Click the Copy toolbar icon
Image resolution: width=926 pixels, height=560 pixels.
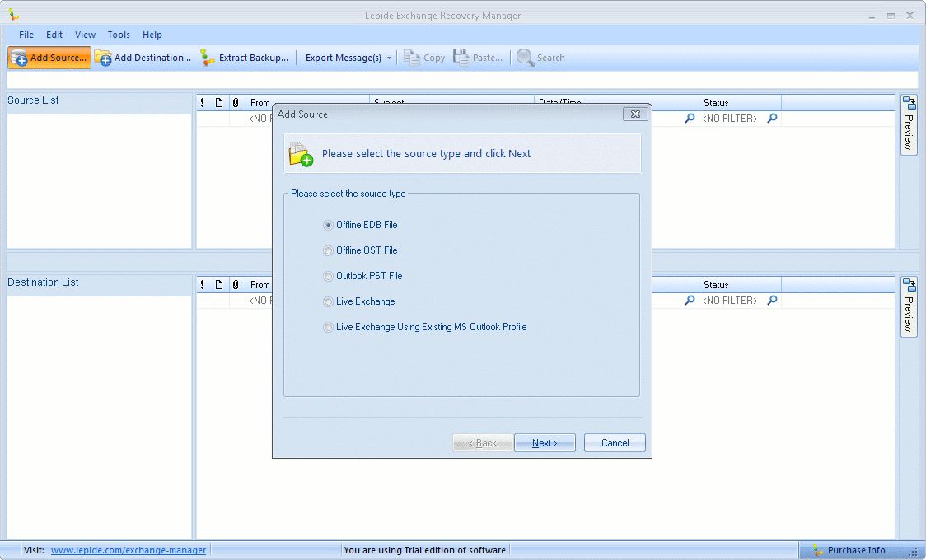click(x=412, y=58)
